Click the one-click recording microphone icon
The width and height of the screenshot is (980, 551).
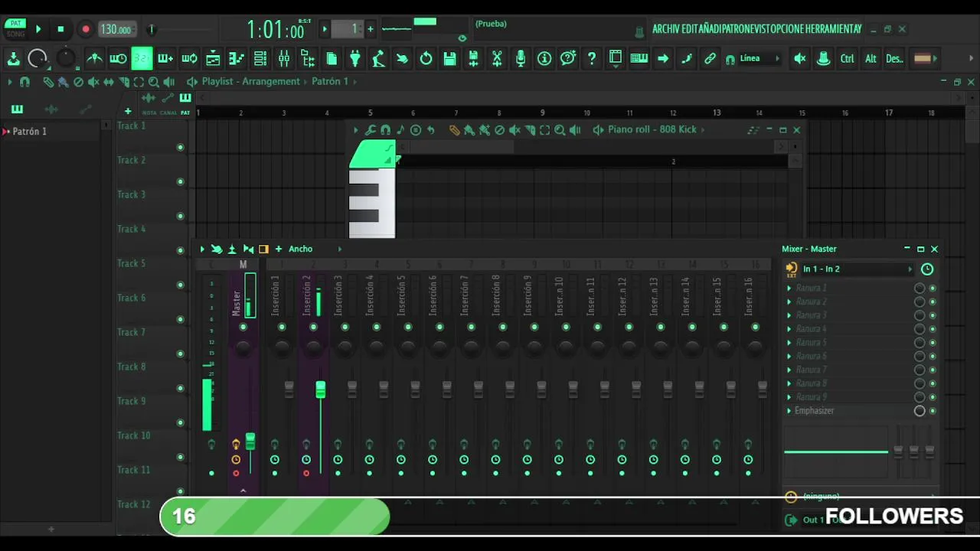(x=521, y=58)
